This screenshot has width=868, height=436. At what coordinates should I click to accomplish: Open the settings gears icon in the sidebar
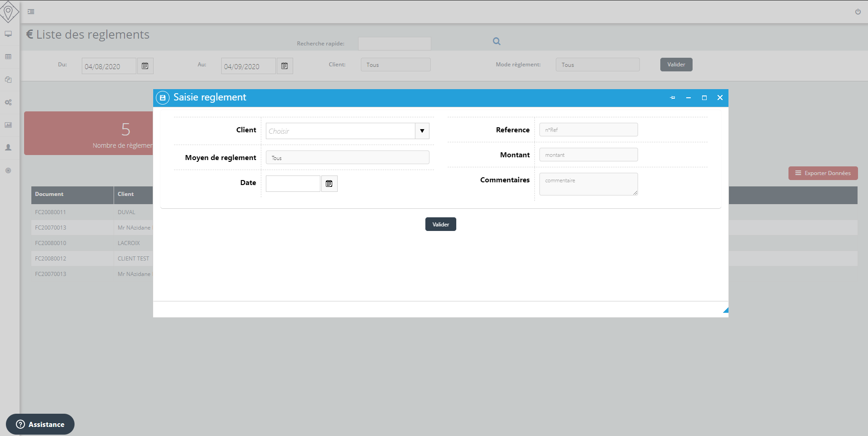tap(8, 102)
